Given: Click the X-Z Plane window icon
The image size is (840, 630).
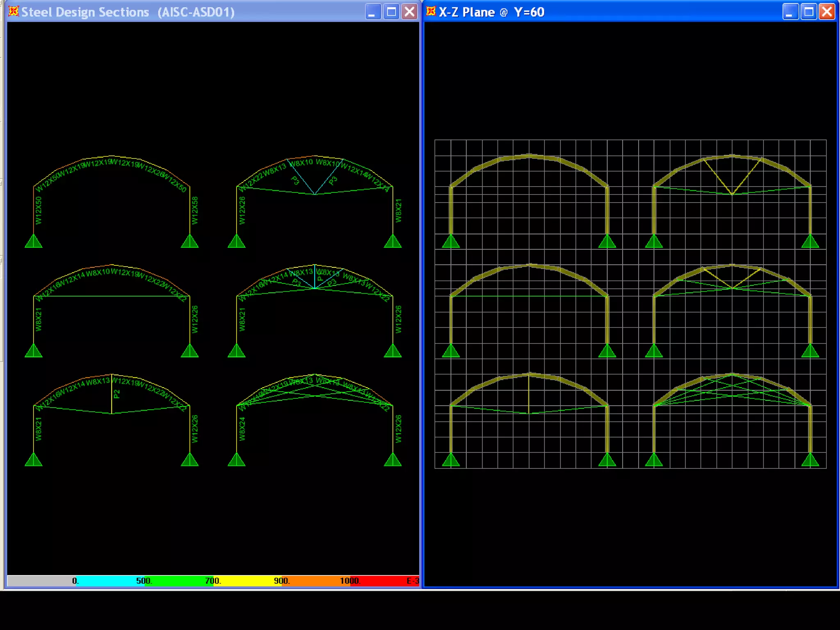Looking at the screenshot, I should pos(431,11).
